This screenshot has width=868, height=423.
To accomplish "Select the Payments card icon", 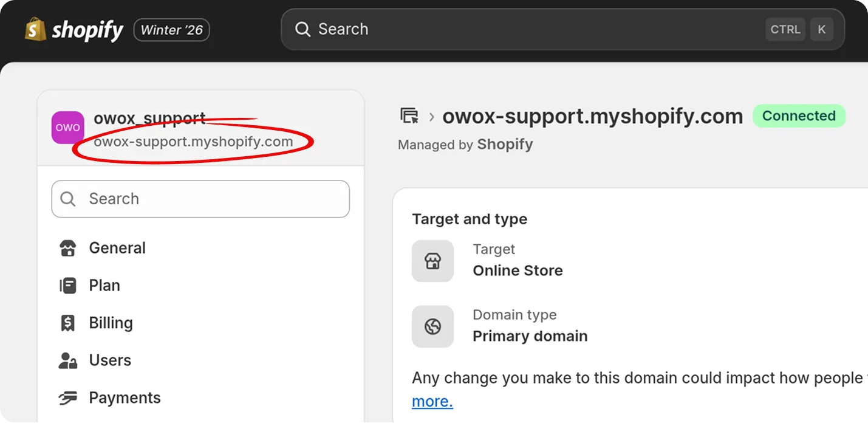I will click(x=67, y=397).
